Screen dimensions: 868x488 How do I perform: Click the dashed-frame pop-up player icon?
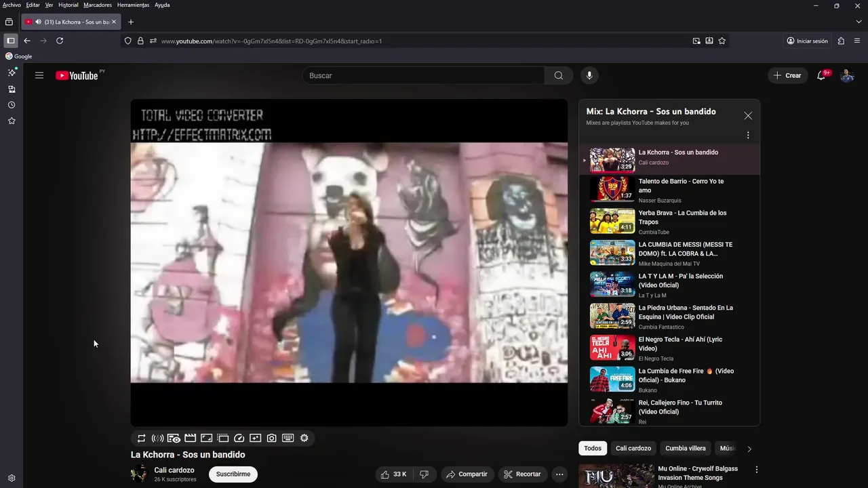(x=222, y=438)
